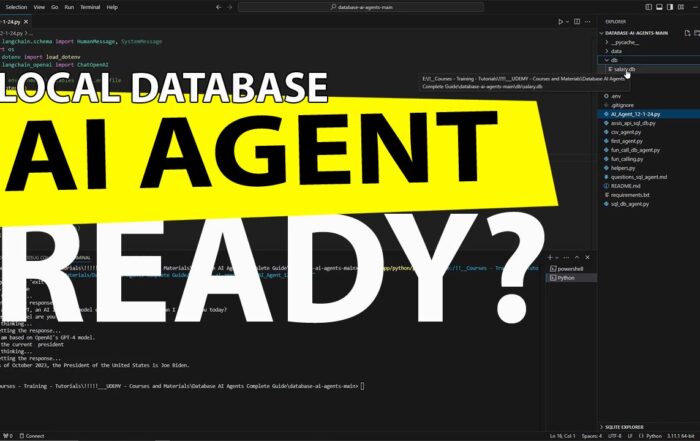
Task: Click the database-ai-agents-main search box
Action: click(361, 7)
